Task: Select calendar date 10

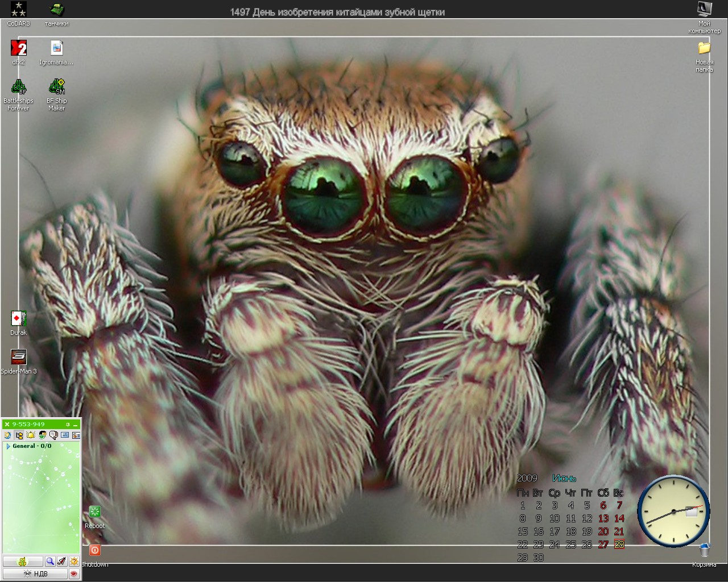Action: (x=555, y=518)
